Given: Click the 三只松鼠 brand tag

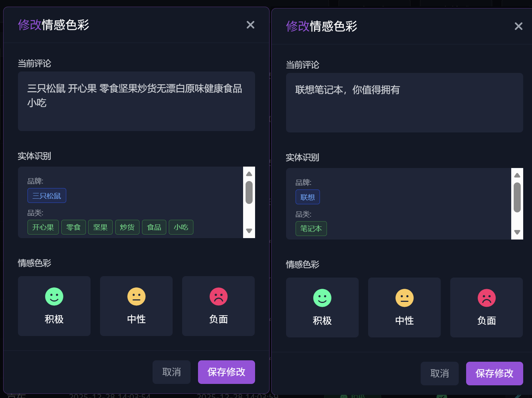Looking at the screenshot, I should point(47,196).
